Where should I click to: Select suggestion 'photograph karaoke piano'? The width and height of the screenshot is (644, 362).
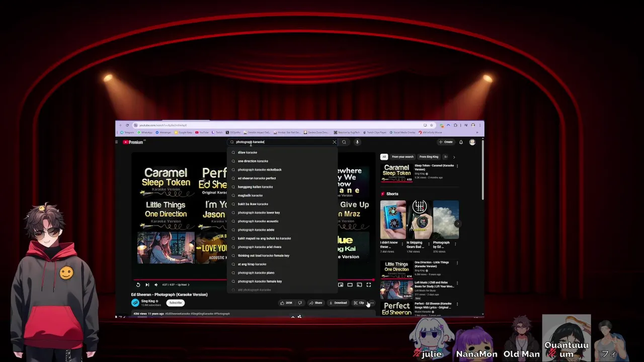click(x=282, y=273)
